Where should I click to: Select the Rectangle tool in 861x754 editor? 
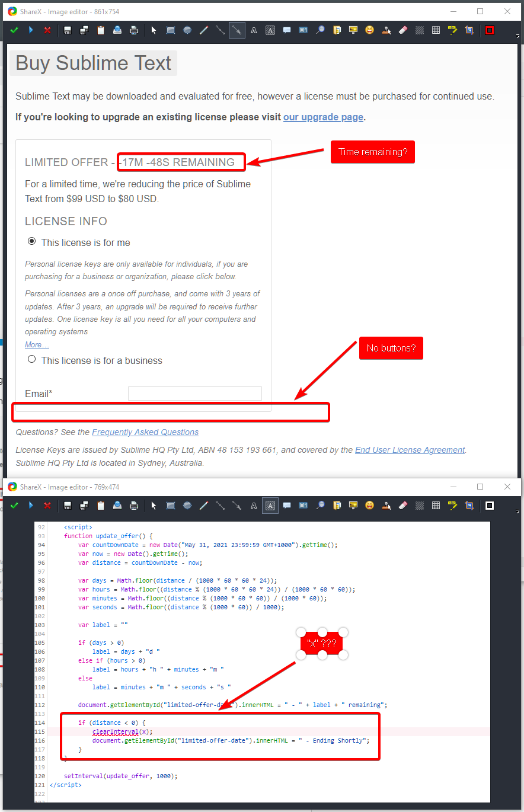click(171, 30)
